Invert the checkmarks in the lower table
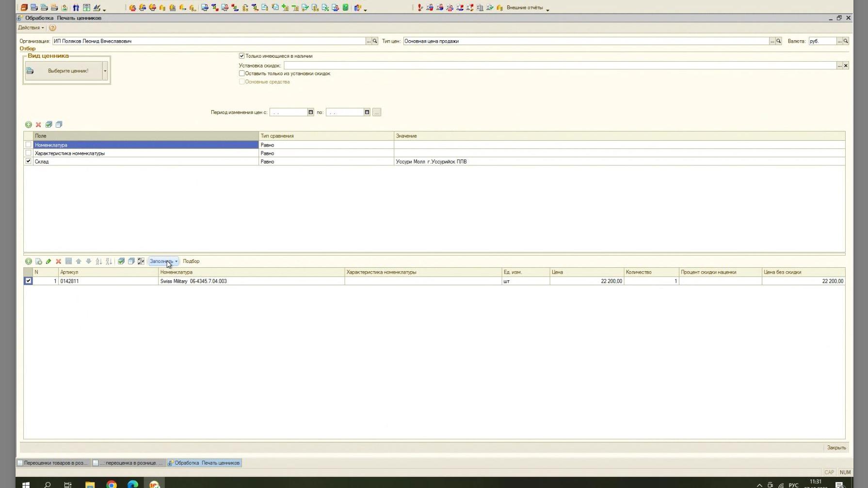The height and width of the screenshot is (488, 868). coord(141,261)
